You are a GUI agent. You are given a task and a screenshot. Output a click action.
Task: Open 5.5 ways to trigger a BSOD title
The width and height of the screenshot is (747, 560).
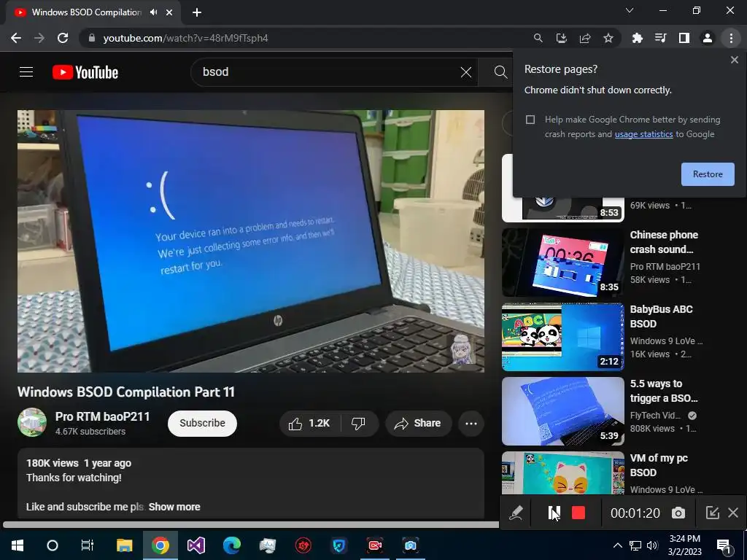pyautogui.click(x=664, y=391)
